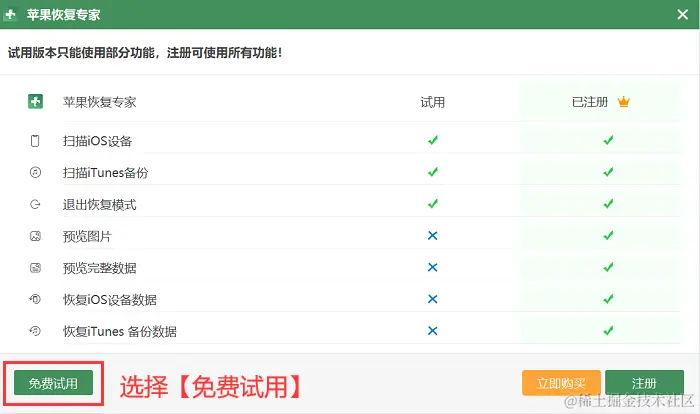Click the registered checkmark for 扫描iOS设备
Image resolution: width=700 pixels, height=414 pixels.
[608, 140]
